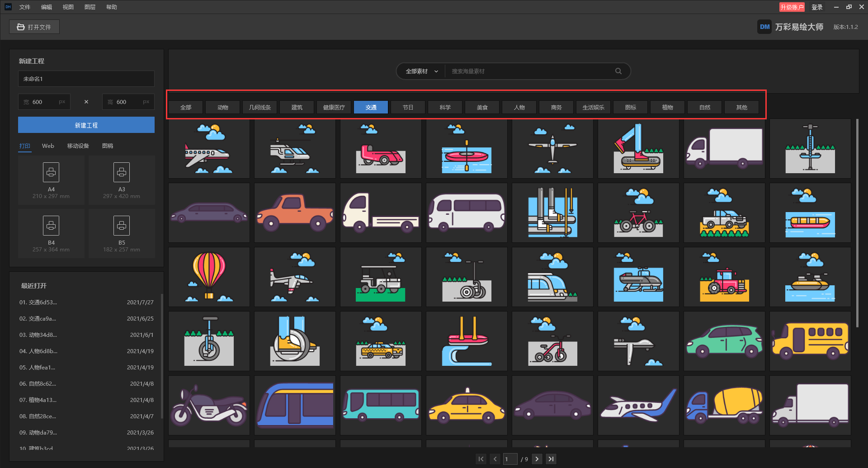
Task: Click the 新建工程 button
Action: click(86, 125)
